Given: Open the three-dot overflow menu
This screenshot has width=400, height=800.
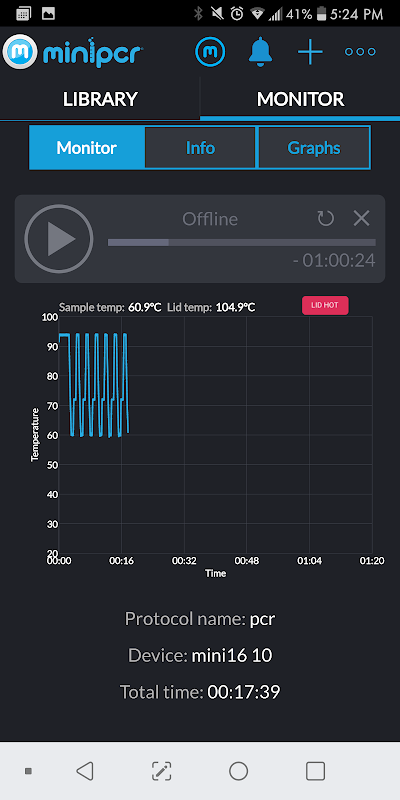Looking at the screenshot, I should point(360,52).
